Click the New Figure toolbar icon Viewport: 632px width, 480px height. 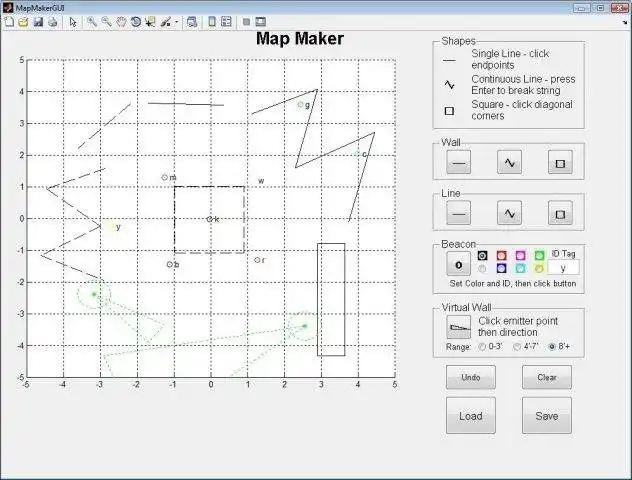coord(9,22)
